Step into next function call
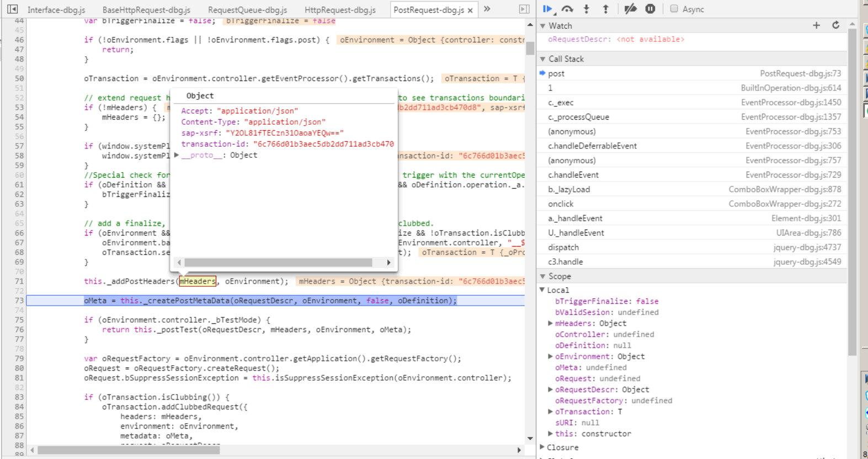This screenshot has height=459, width=868. pos(586,9)
